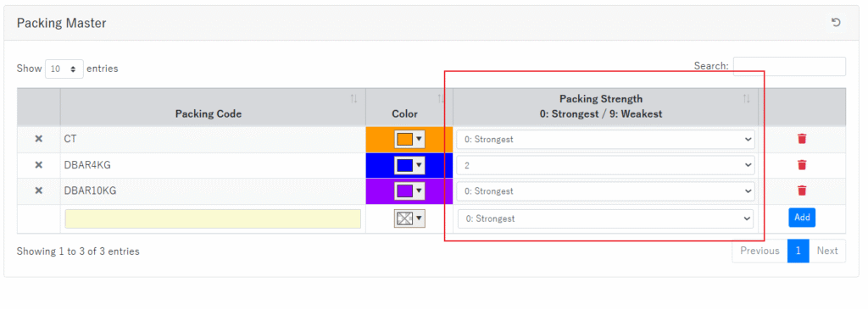Open DBAR10KG packing strength dropdown
The width and height of the screenshot is (868, 309).
click(x=605, y=190)
